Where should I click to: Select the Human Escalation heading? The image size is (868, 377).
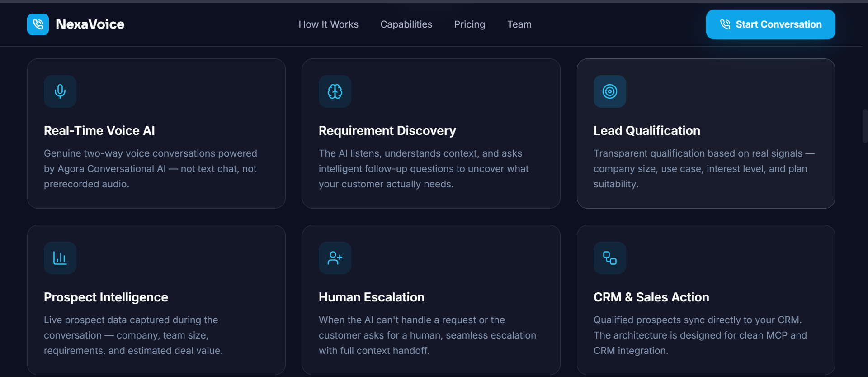point(372,297)
